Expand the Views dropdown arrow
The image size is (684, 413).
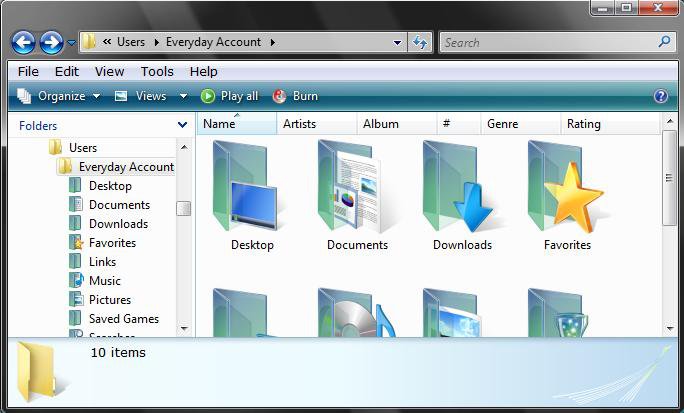(184, 96)
